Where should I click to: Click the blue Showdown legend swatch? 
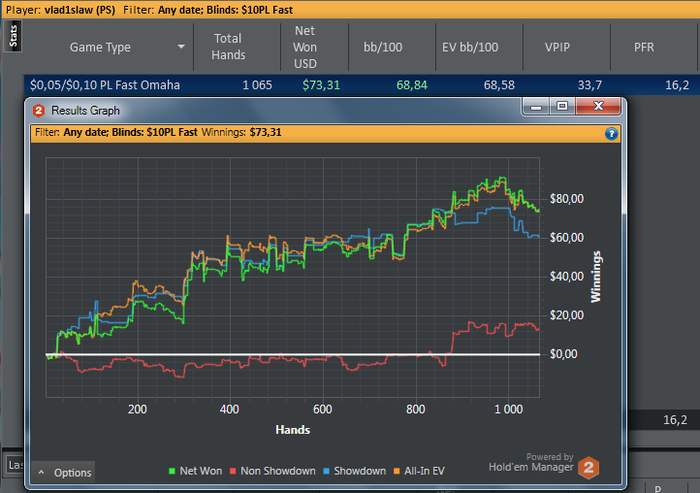(326, 471)
